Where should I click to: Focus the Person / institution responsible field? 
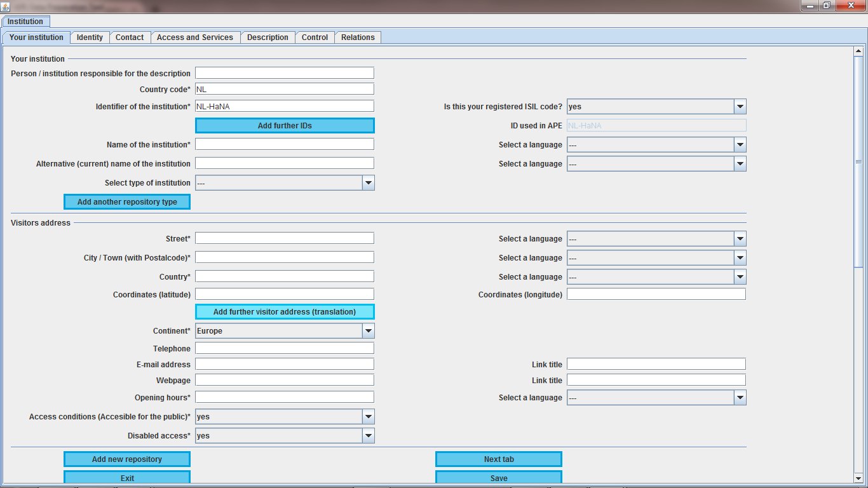(x=285, y=73)
